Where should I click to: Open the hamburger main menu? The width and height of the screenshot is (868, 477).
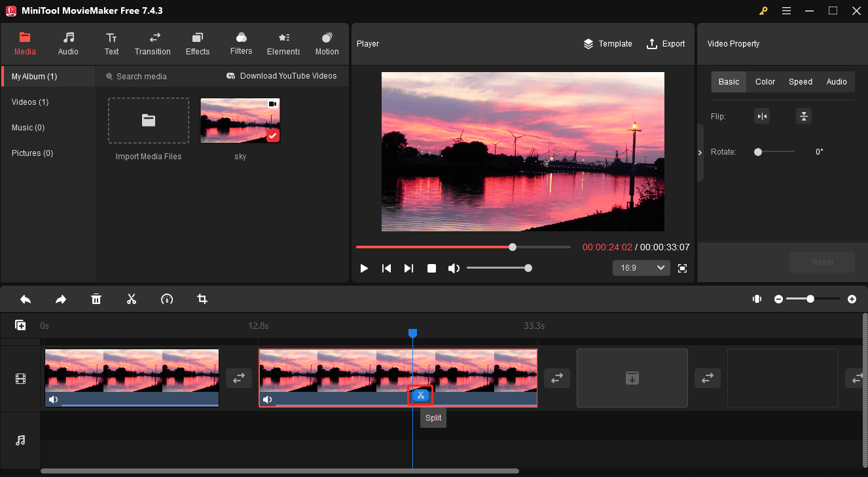click(786, 10)
